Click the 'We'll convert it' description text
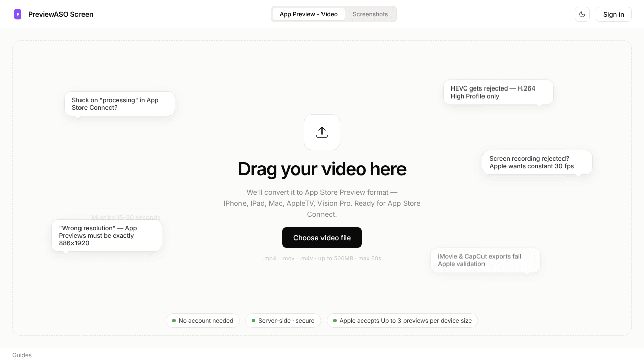 tap(322, 203)
